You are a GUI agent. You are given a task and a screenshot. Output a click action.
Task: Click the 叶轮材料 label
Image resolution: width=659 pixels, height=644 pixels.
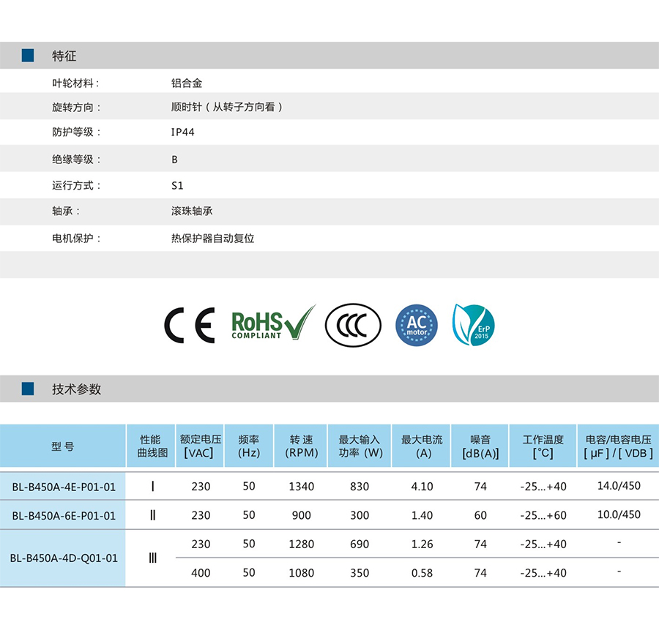click(75, 83)
